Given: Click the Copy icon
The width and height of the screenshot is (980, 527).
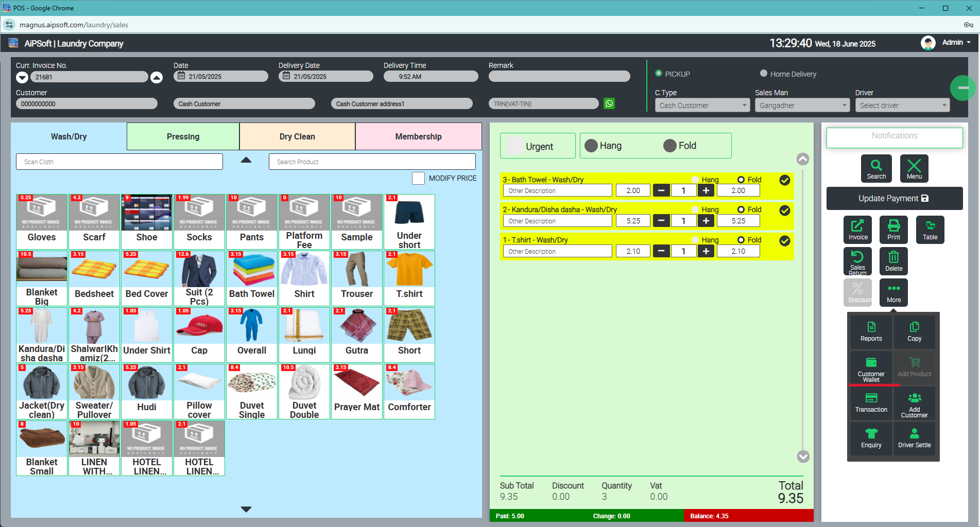Looking at the screenshot, I should click(914, 332).
